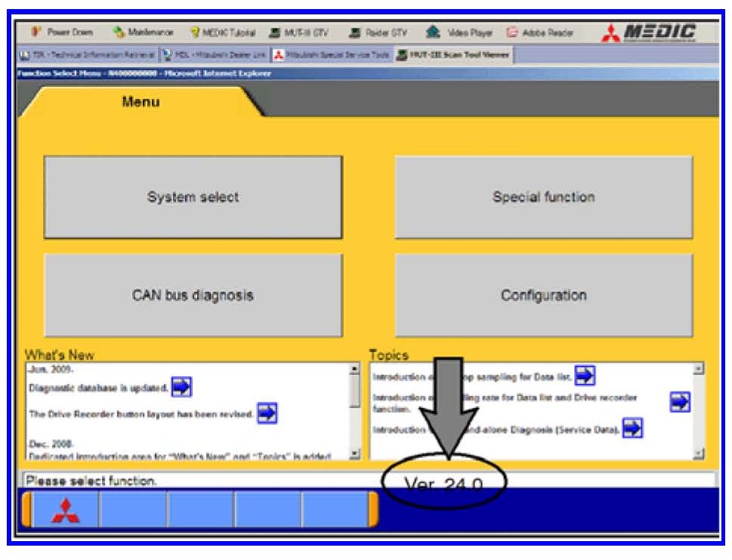Open the Maintenance toolbar shortcut

144,32
